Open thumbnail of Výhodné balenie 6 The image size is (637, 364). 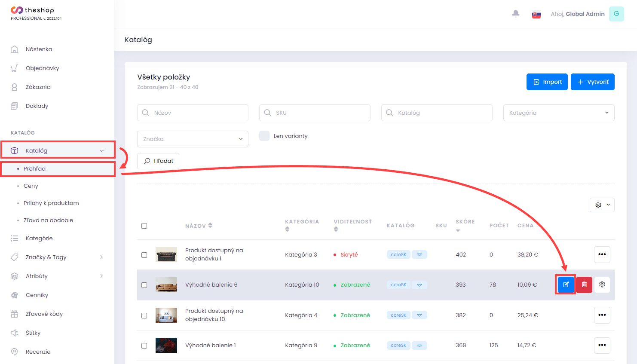pyautogui.click(x=166, y=285)
